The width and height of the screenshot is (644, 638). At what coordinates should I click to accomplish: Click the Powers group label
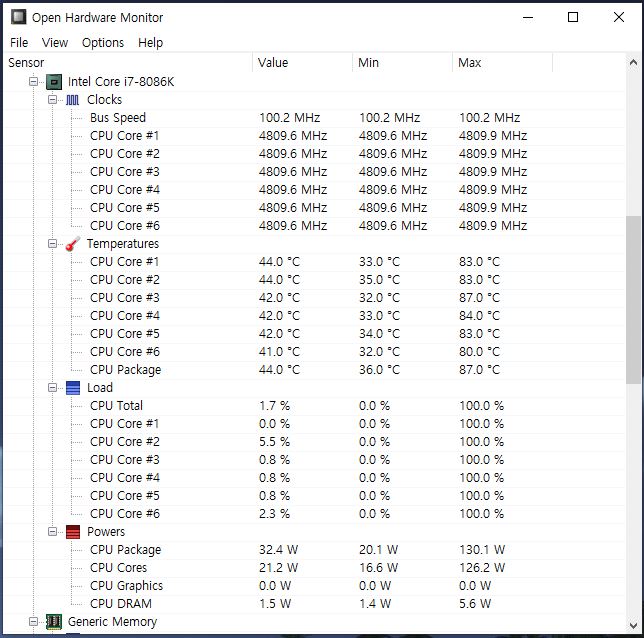(x=106, y=532)
